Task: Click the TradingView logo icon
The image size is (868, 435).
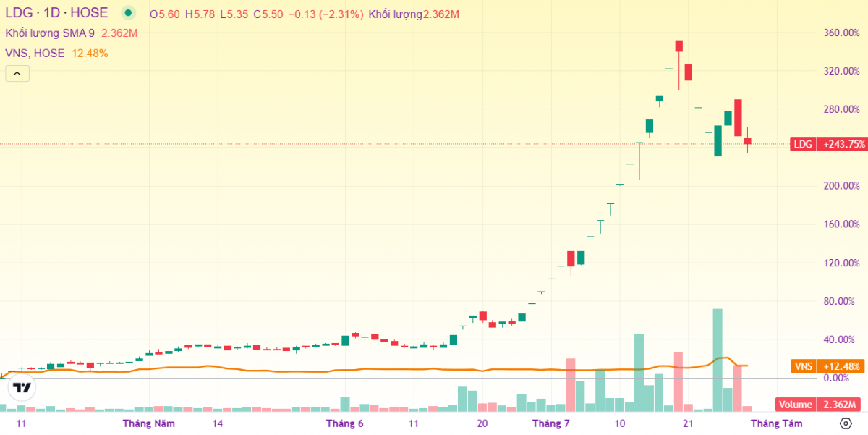Action: (22, 388)
